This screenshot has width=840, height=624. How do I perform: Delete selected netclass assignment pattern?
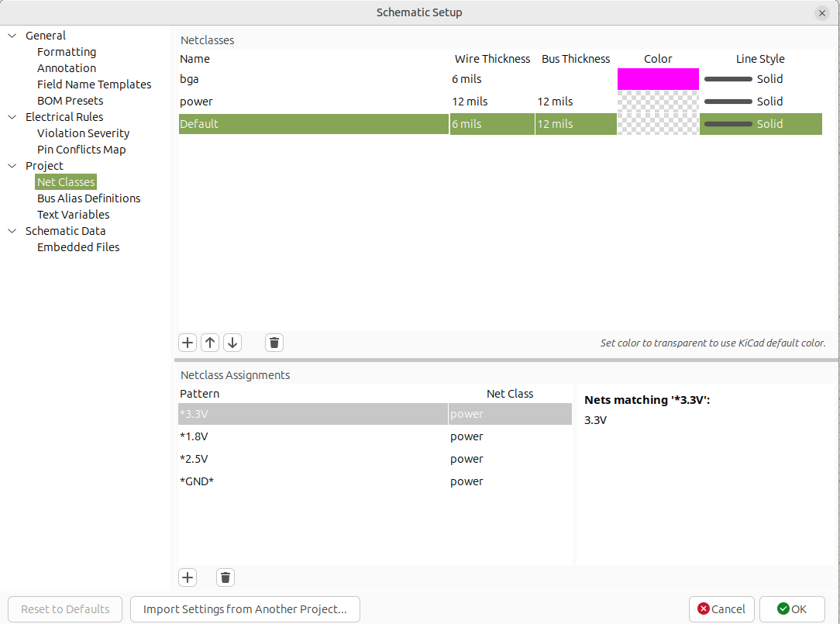[225, 577]
